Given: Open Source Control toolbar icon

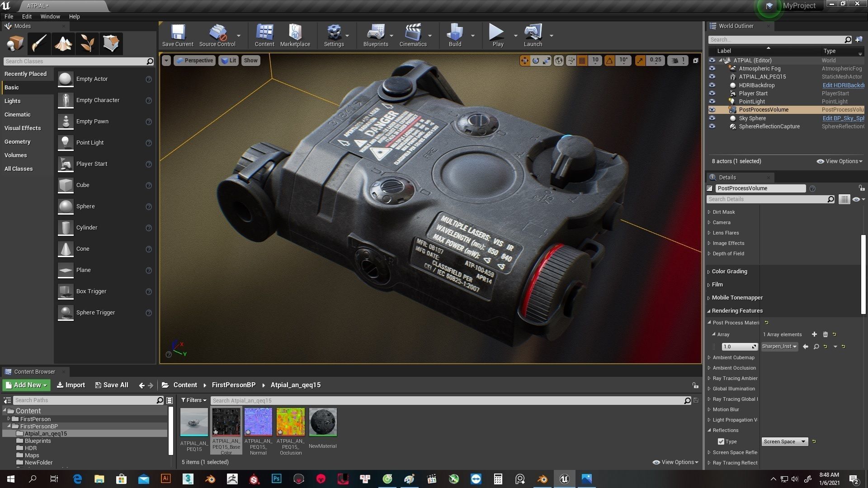Looking at the screenshot, I should point(217,35).
